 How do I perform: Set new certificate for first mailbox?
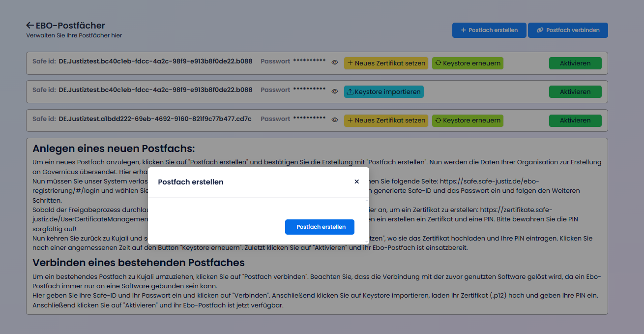386,63
